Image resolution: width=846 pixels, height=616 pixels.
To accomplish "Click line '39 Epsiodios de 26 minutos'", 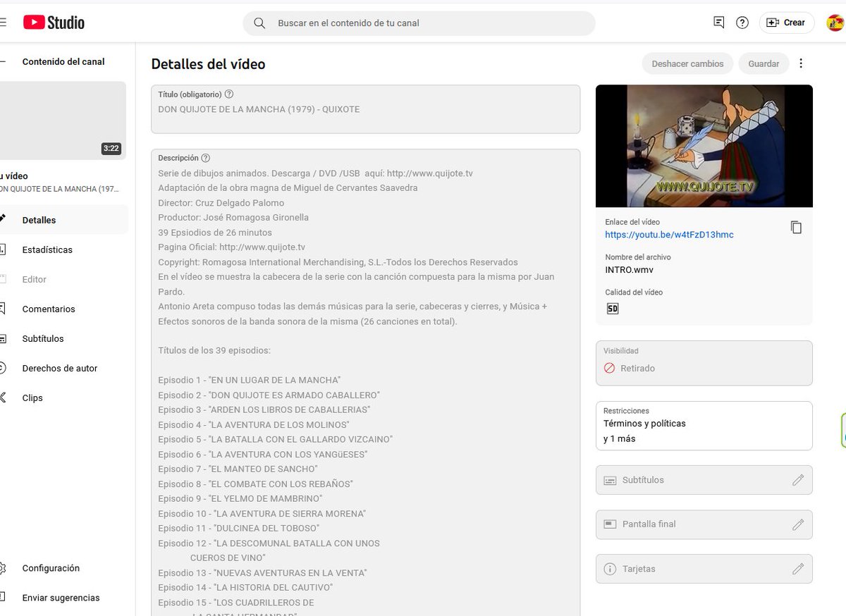I will point(215,233).
